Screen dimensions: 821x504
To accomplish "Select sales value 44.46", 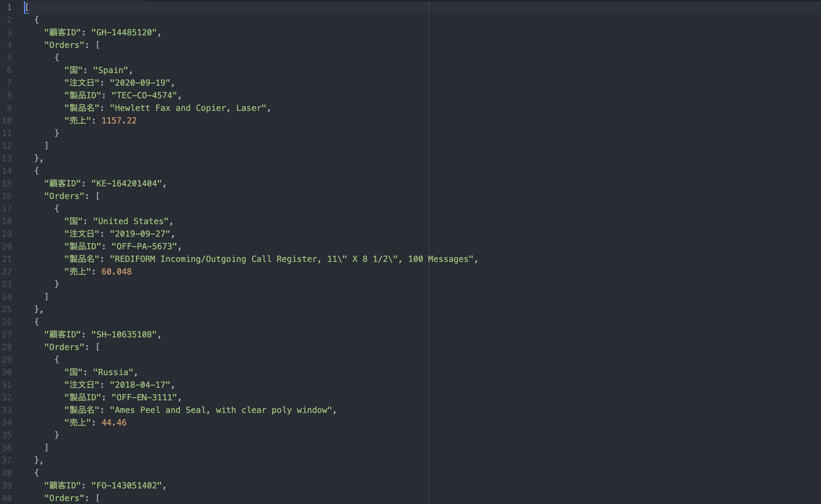I will pos(114,423).
